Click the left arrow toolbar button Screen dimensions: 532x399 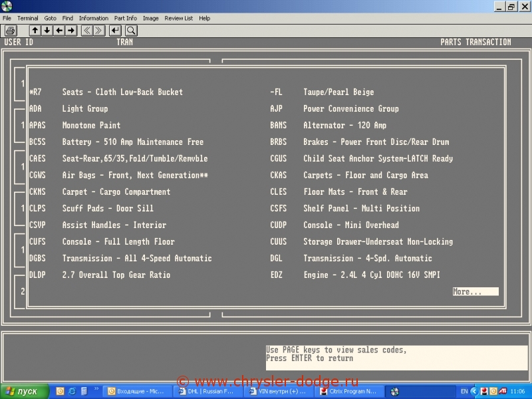tap(59, 31)
